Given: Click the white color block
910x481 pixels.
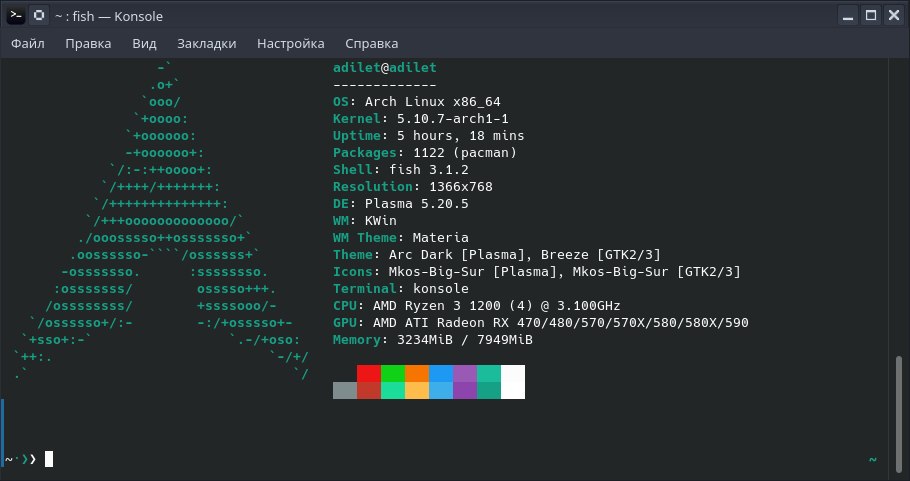Looking at the screenshot, I should [512, 382].
